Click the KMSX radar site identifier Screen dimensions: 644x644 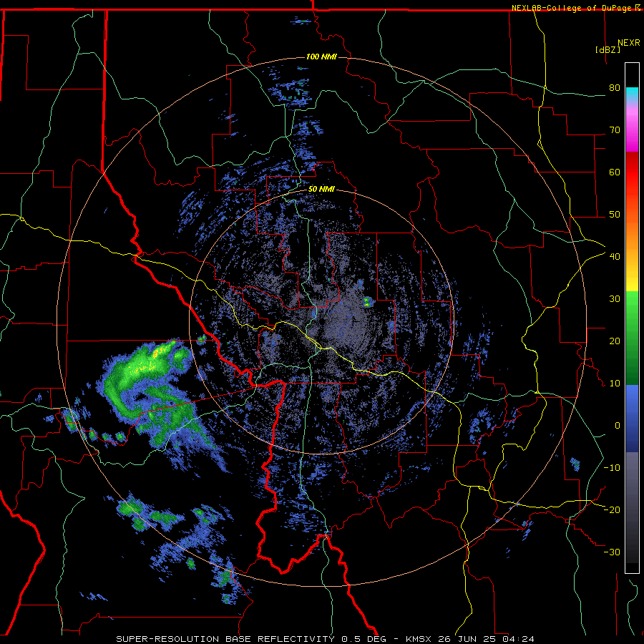coord(420,639)
